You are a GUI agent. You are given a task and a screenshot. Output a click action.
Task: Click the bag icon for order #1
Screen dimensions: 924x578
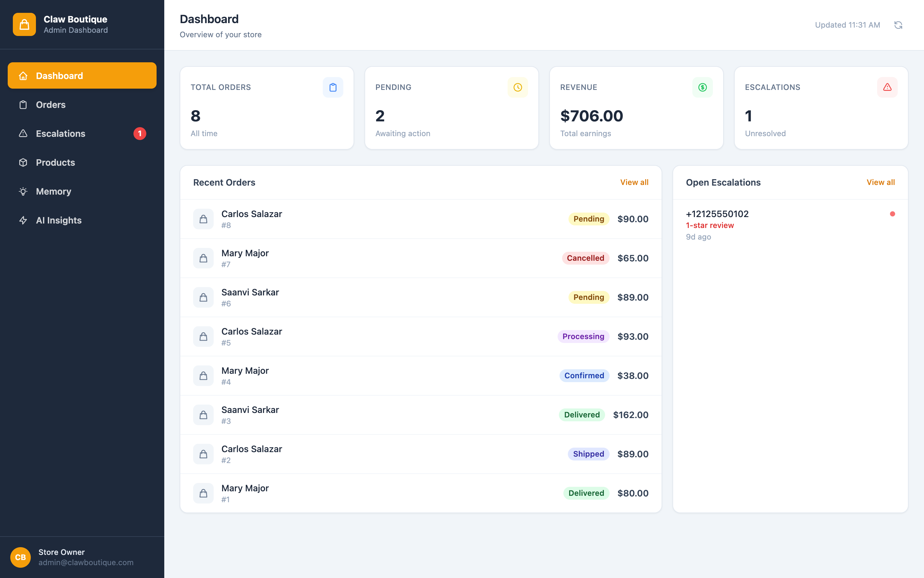203,493
